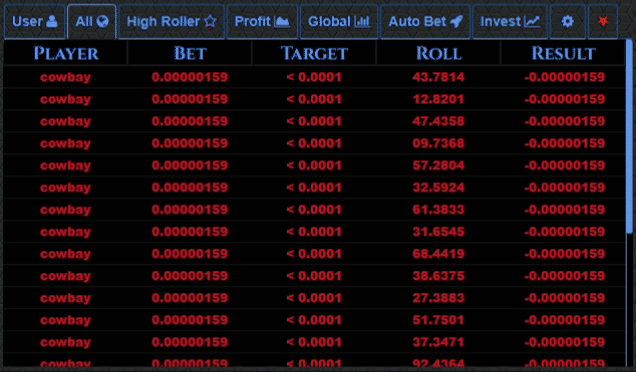
Task: Open the Global stats tab
Action: click(x=339, y=22)
